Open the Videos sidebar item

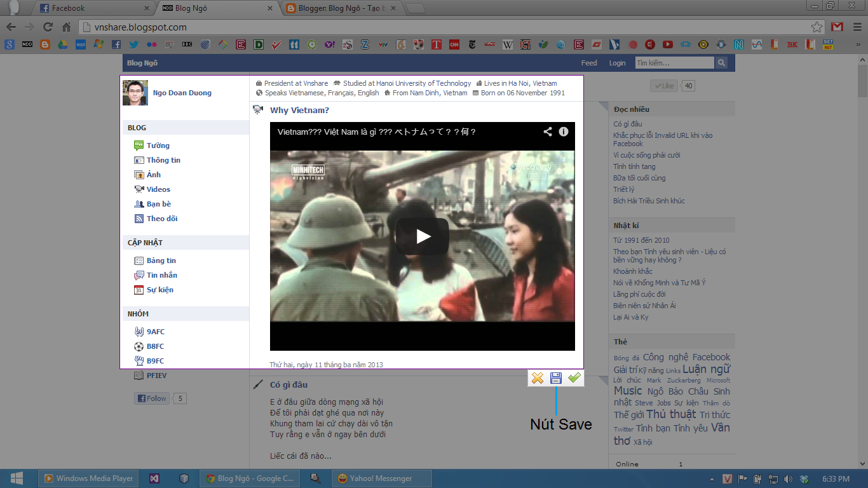coord(158,189)
